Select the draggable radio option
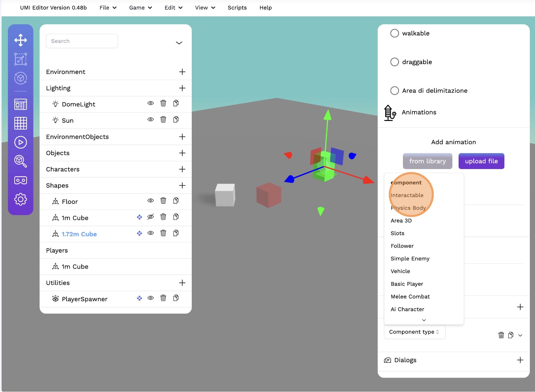The image size is (535, 392). pyautogui.click(x=394, y=62)
